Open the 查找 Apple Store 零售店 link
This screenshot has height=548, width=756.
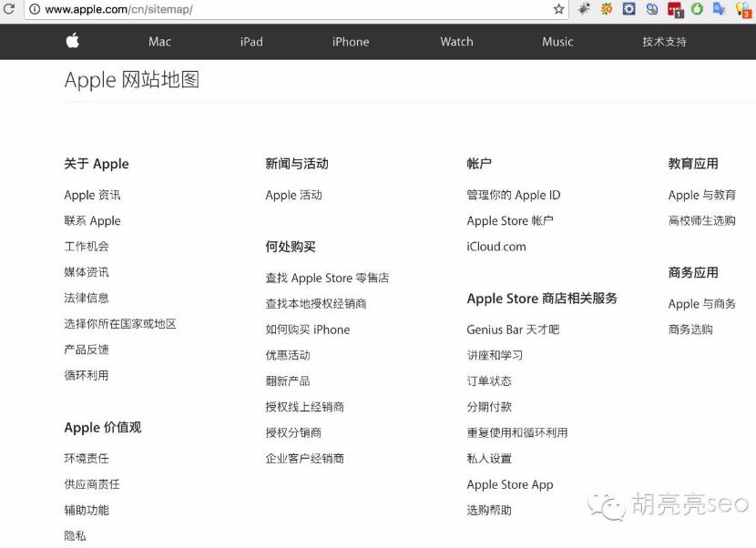coord(327,278)
